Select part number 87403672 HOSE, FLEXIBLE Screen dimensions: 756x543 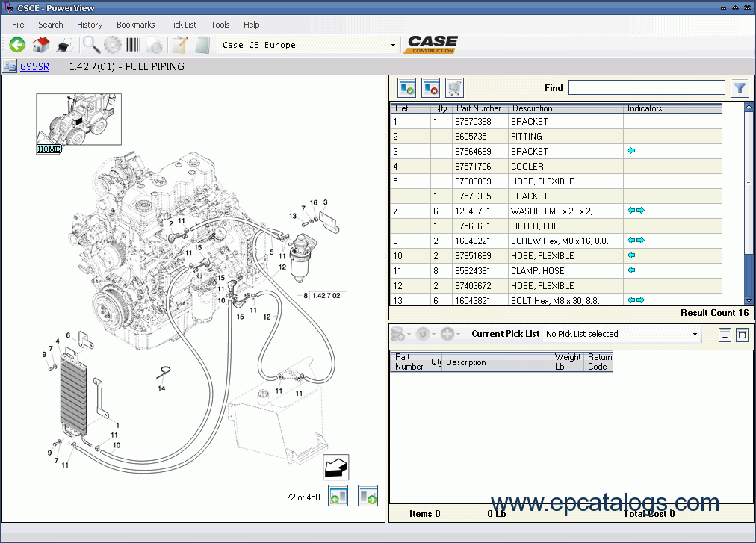click(556, 285)
